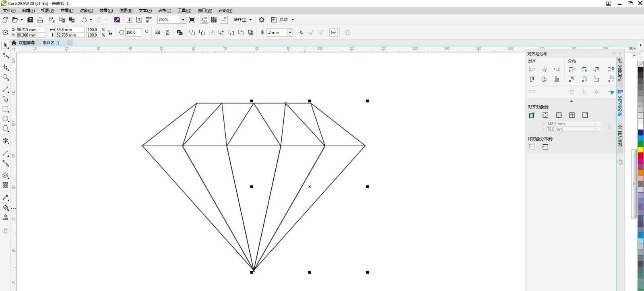The height and width of the screenshot is (291, 644).
Task: Select the Zoom tool in the toolbox
Action: click(6, 77)
